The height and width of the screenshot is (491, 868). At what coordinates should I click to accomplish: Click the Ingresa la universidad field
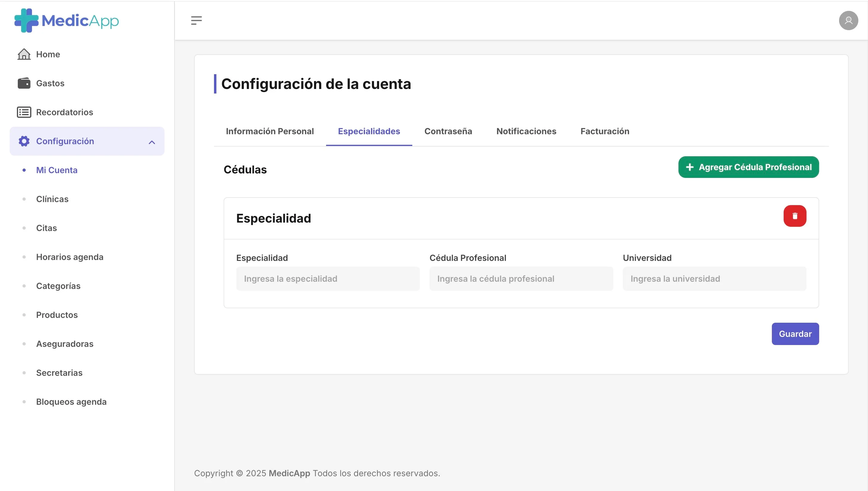[x=714, y=279]
